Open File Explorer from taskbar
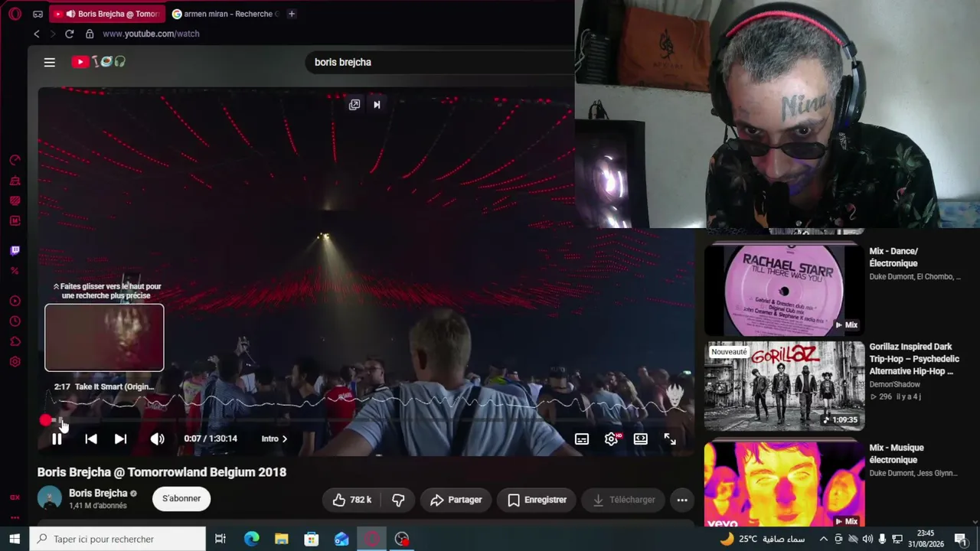980x551 pixels. click(281, 539)
